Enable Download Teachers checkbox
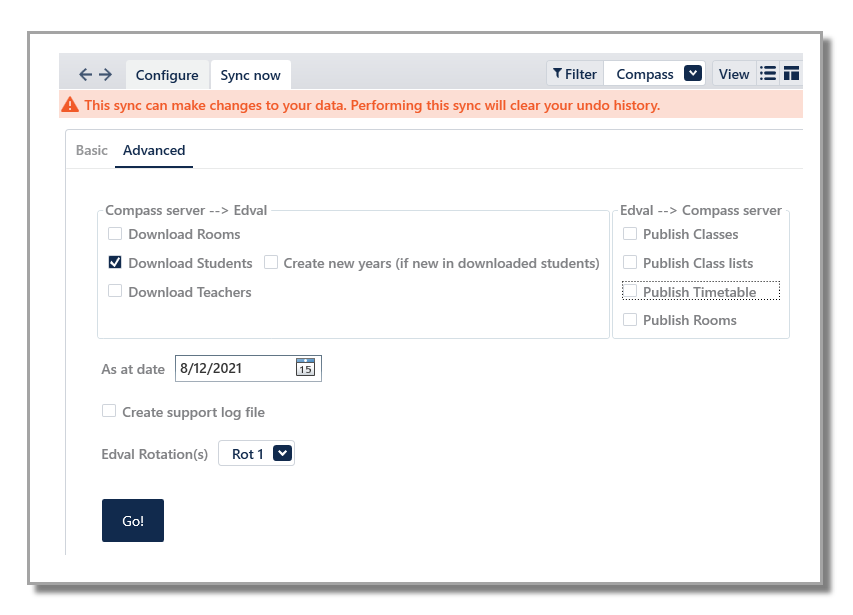 pyautogui.click(x=115, y=291)
